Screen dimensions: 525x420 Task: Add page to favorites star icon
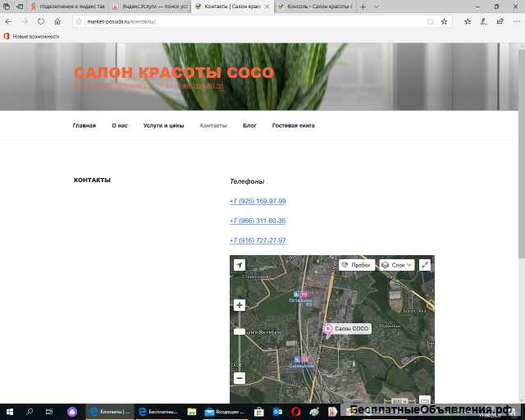444,22
